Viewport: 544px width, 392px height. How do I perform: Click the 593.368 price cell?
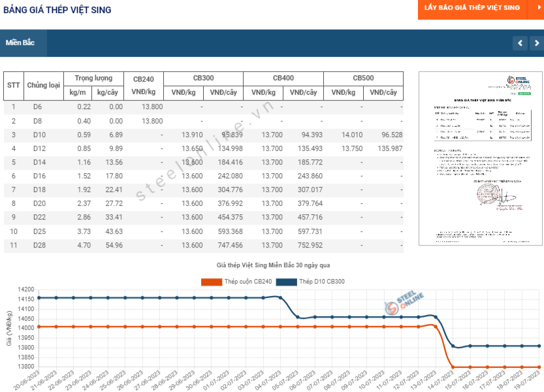tap(231, 231)
